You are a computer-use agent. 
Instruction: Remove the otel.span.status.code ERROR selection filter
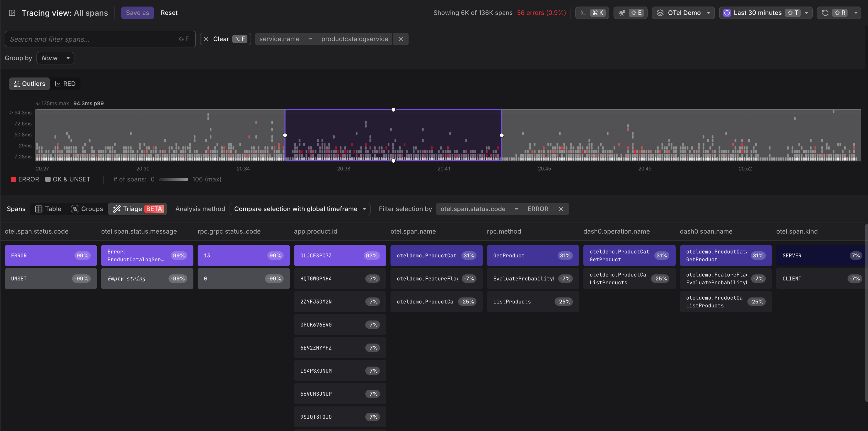tap(561, 209)
